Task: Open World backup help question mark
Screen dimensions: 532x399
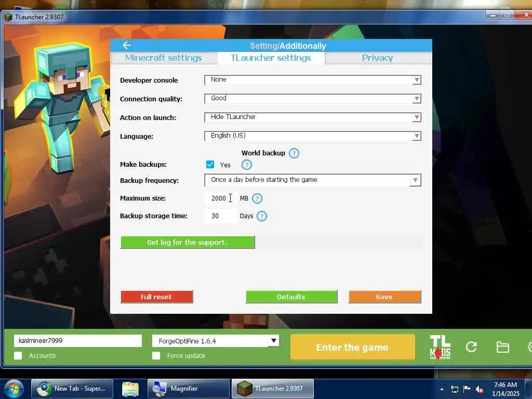Action: [x=294, y=153]
